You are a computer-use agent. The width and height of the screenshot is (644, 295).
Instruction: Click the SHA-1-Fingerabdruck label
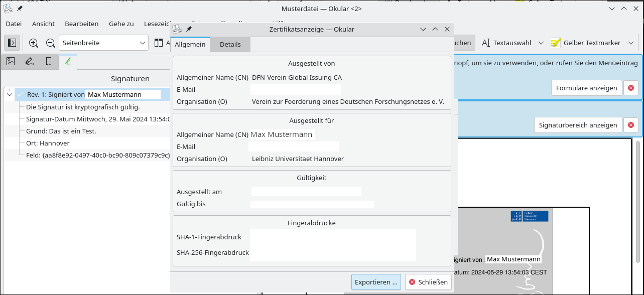click(209, 237)
